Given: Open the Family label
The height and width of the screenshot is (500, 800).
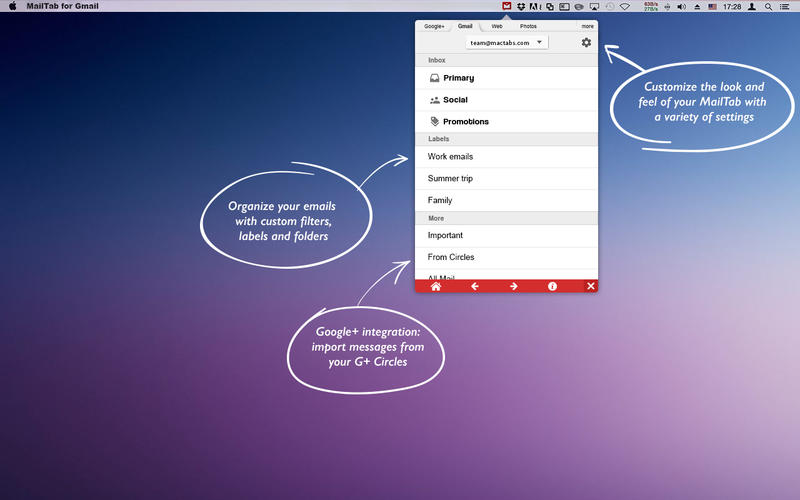Looking at the screenshot, I should click(x=507, y=201).
